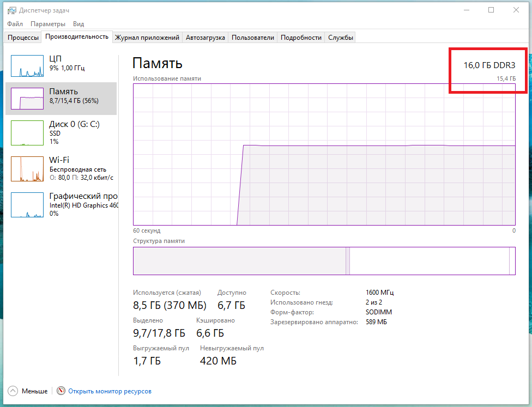Image resolution: width=532 pixels, height=407 pixels.
Task: Click the 8,7/15,4 ГБ (56%) reading
Action: point(74,101)
